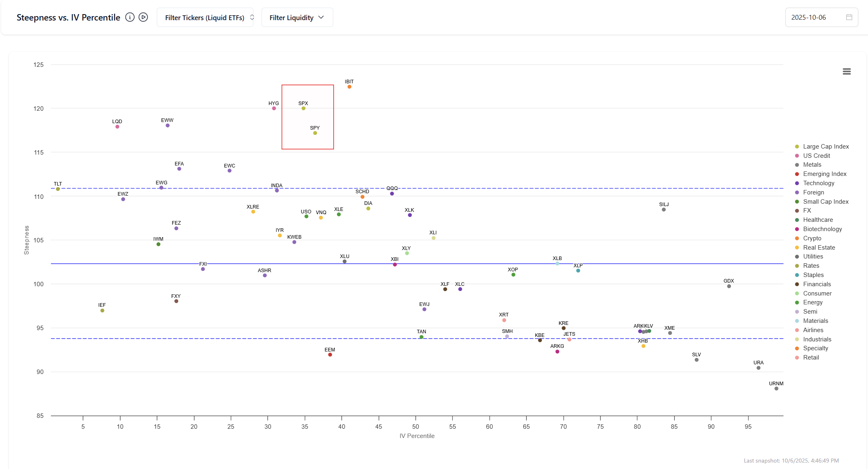Toggle the Technology legend entry
The image size is (868, 469).
[818, 183]
